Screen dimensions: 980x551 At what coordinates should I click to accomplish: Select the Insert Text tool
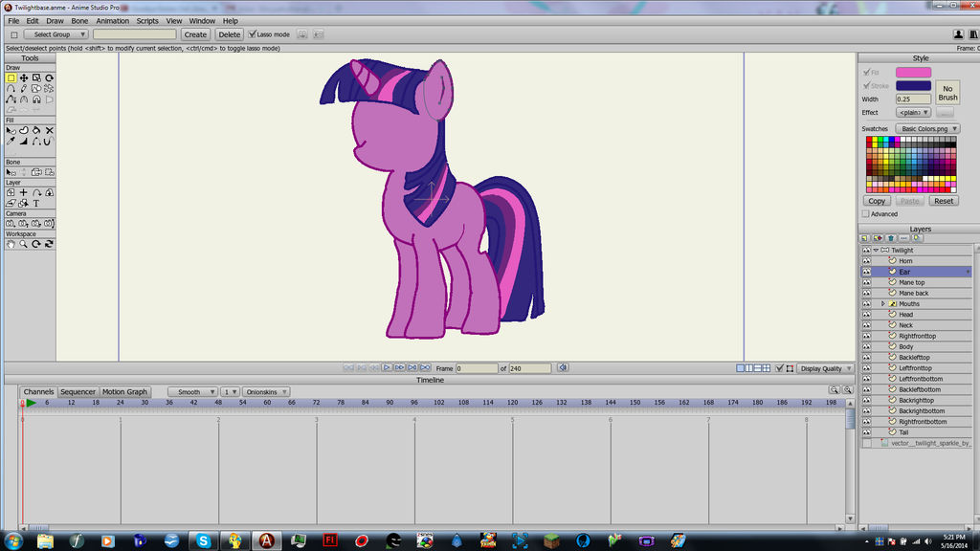point(35,201)
